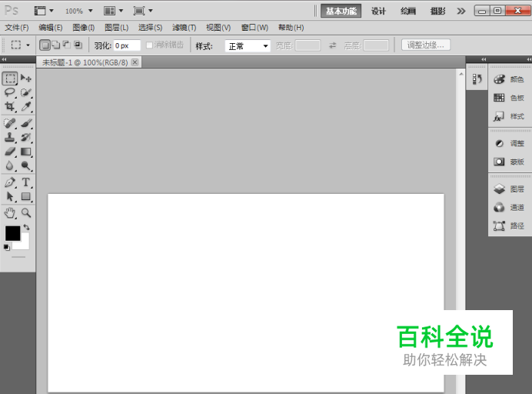Open the History panel icon
This screenshot has width=532, height=394.
477,78
